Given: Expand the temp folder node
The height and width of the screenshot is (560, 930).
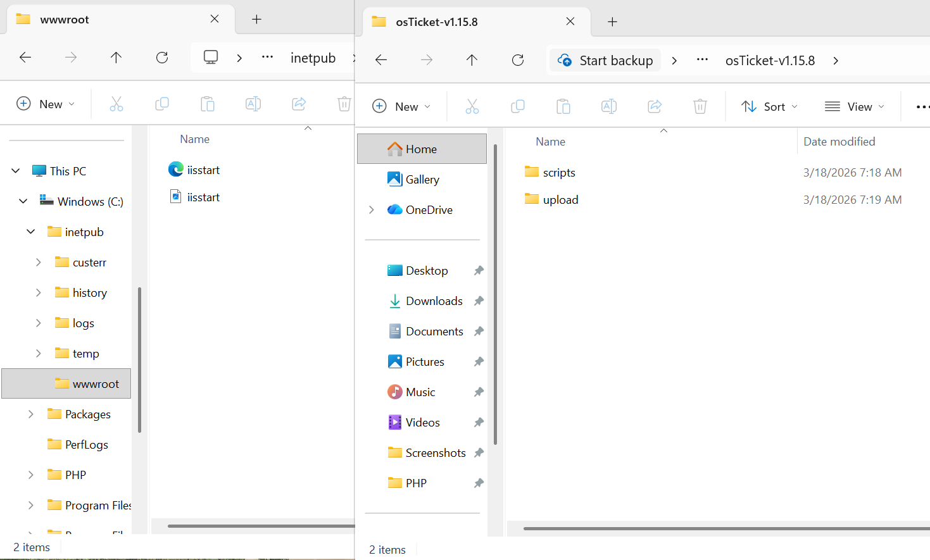Looking at the screenshot, I should [x=39, y=353].
